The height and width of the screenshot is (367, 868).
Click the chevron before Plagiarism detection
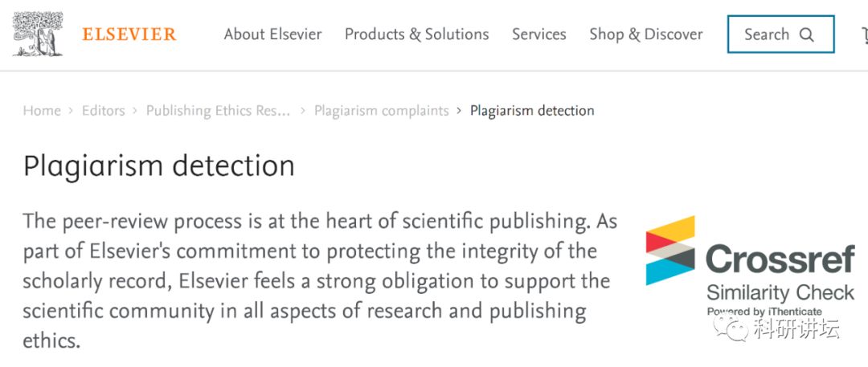pyautogui.click(x=459, y=111)
